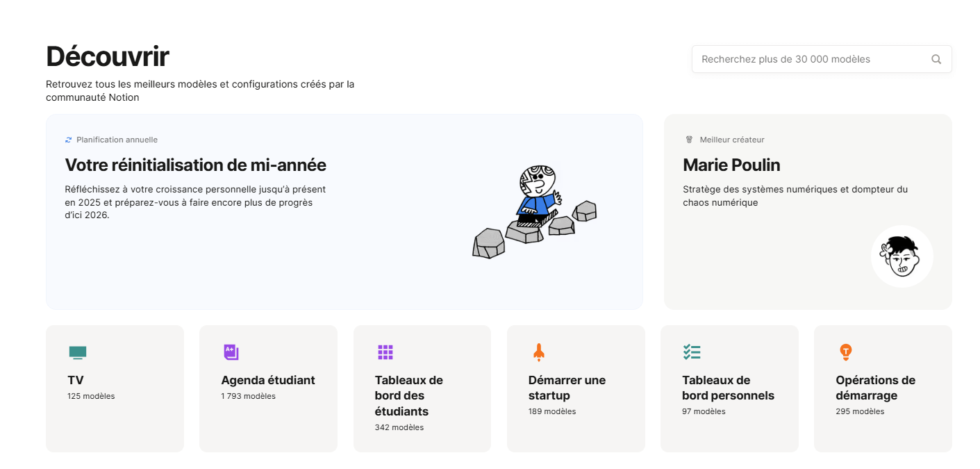980x469 pixels.
Task: Click Marie Poulin's avatar picture
Action: (x=902, y=256)
